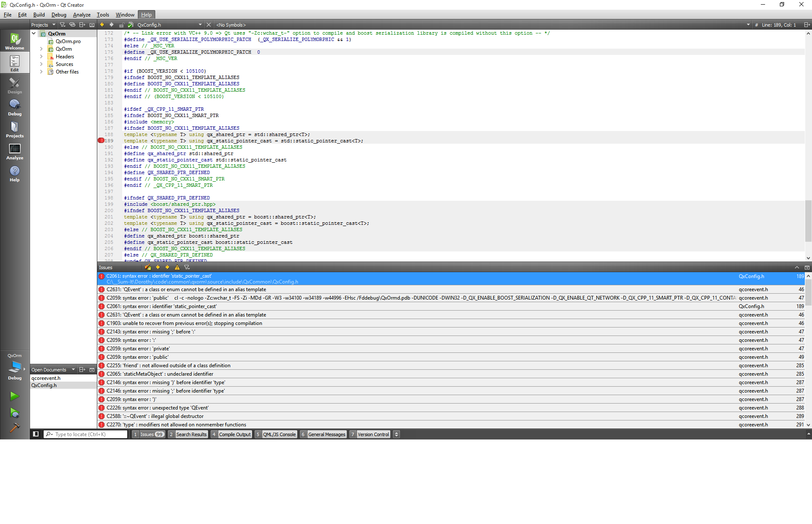Toggle breakpoint marker on line 189
The width and height of the screenshot is (812, 524).
click(x=101, y=141)
